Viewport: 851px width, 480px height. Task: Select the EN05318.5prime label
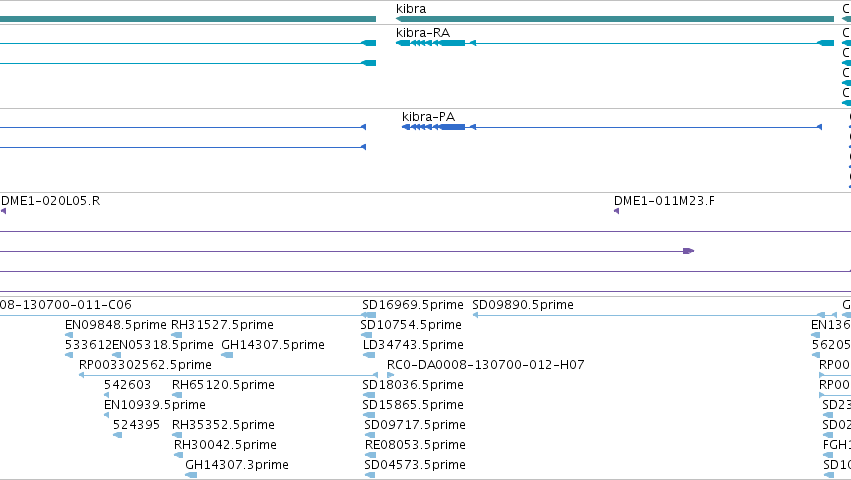coord(163,345)
